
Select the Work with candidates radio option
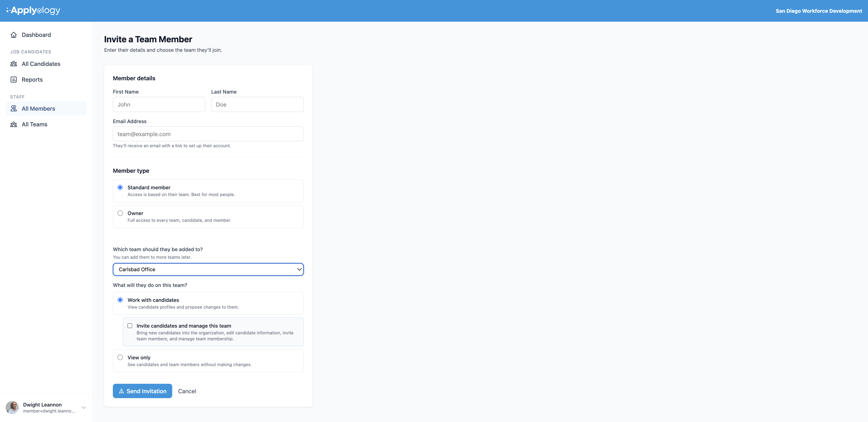(x=120, y=300)
